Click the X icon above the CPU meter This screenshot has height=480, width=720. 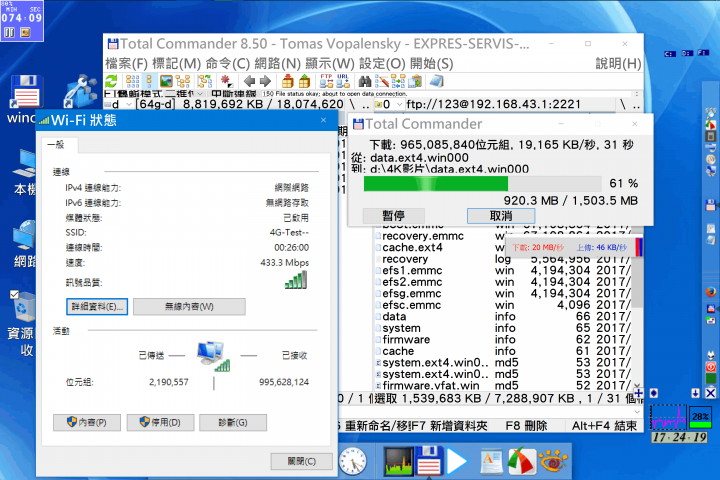coord(710,393)
